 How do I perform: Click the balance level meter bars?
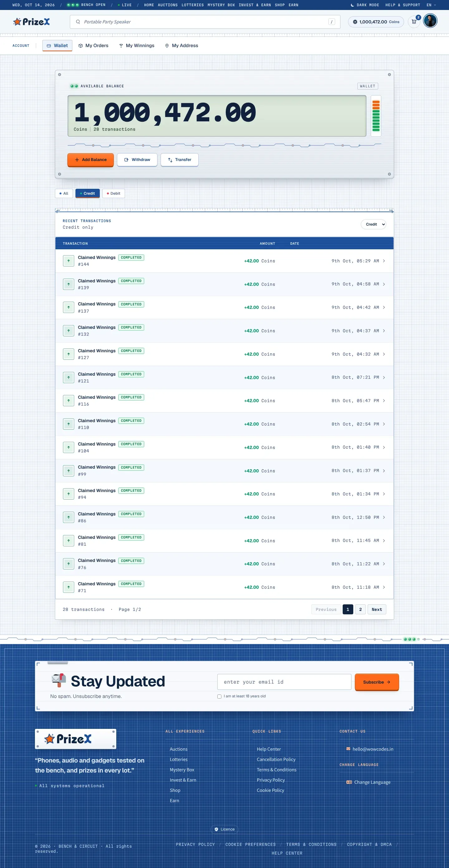tap(376, 116)
